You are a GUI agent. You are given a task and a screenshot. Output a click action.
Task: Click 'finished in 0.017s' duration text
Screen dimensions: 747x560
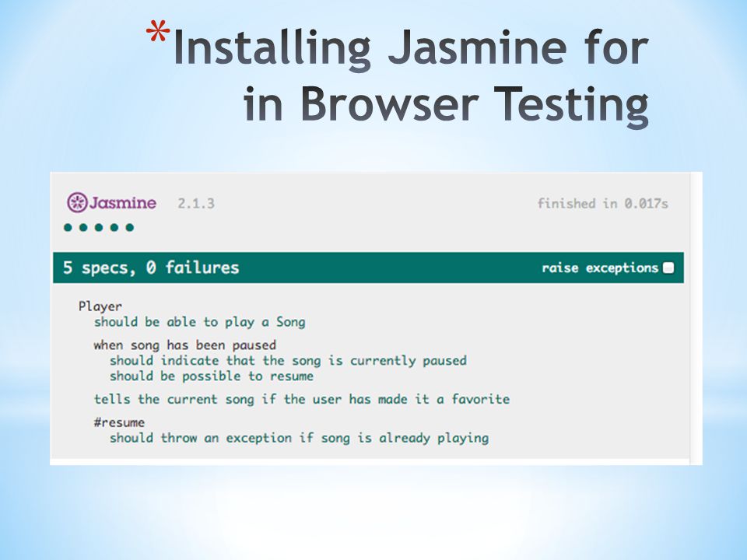[602, 204]
